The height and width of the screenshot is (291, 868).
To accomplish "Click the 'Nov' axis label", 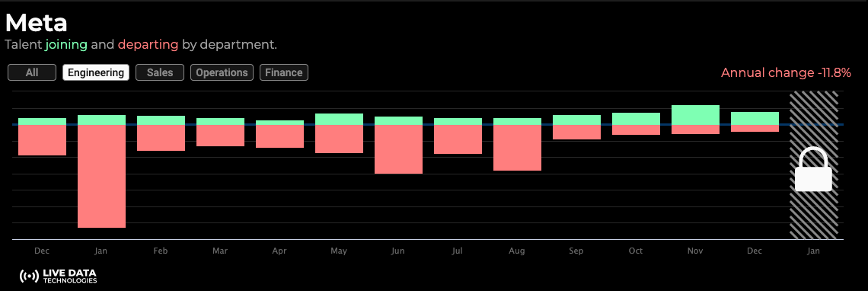I will (x=695, y=251).
